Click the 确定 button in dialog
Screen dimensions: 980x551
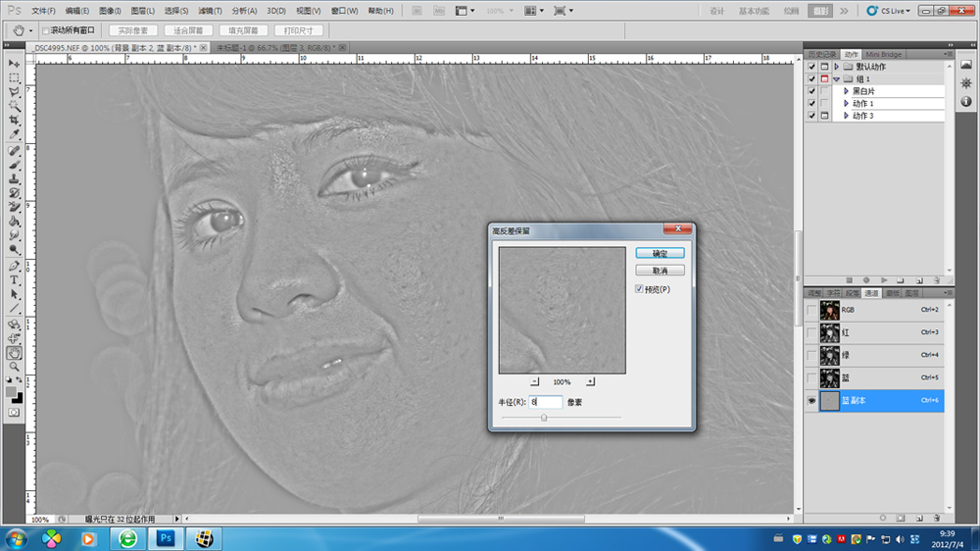[660, 253]
